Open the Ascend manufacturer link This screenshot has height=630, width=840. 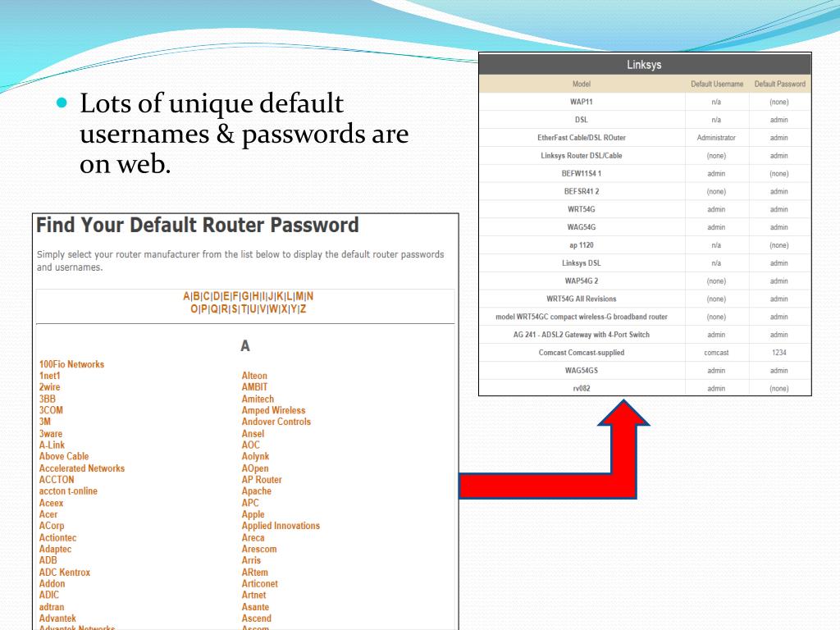coord(257,619)
